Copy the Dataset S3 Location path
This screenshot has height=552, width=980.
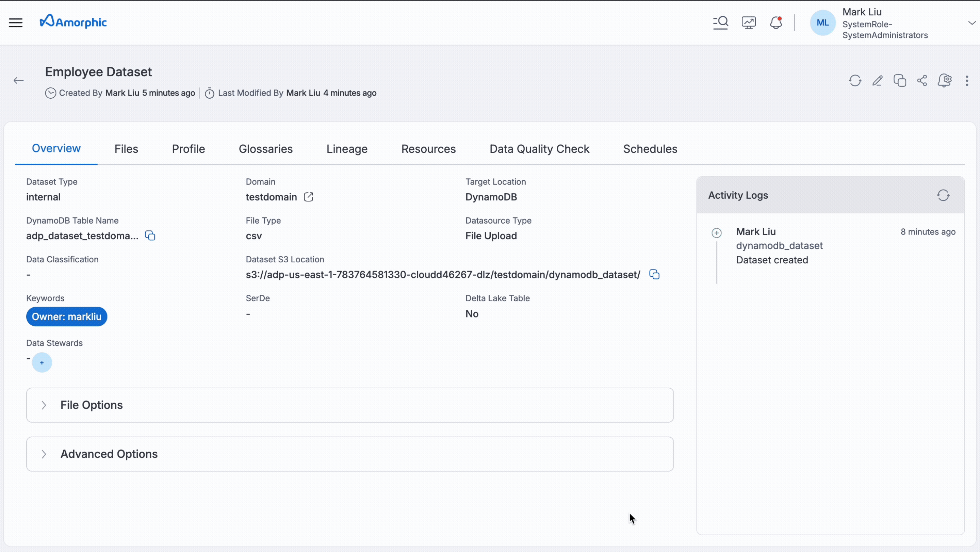(654, 274)
